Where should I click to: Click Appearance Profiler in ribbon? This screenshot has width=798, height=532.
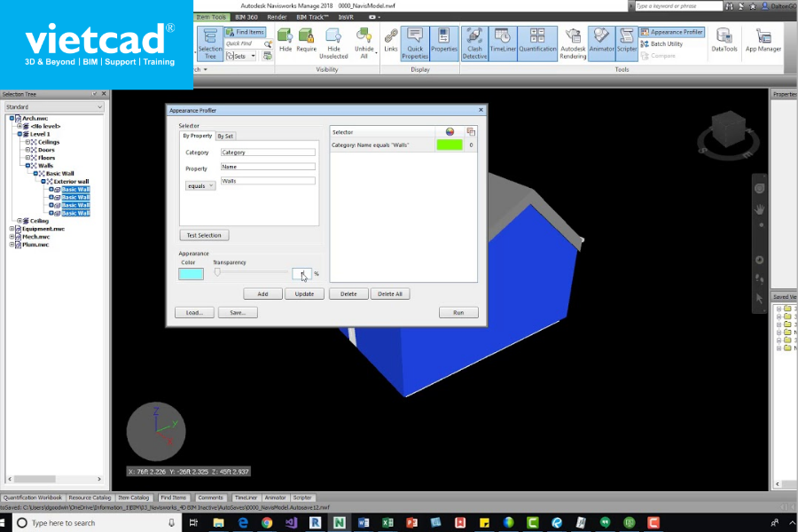tap(672, 32)
